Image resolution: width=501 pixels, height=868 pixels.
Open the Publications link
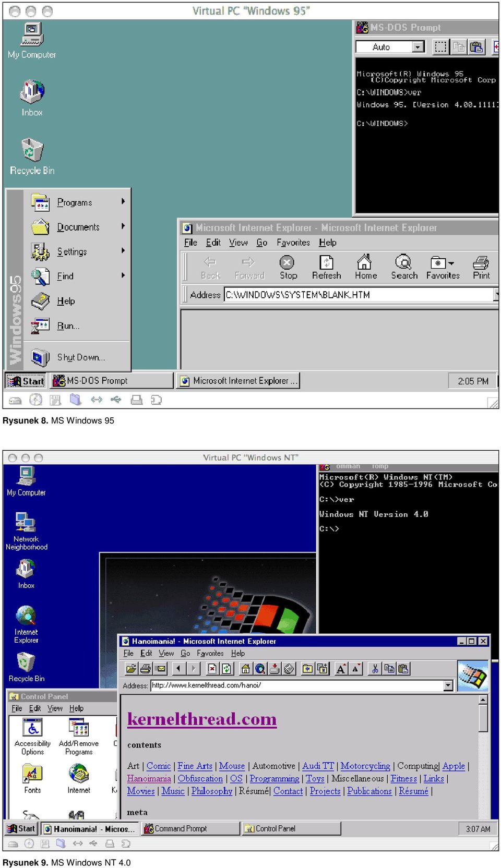pyautogui.click(x=369, y=791)
